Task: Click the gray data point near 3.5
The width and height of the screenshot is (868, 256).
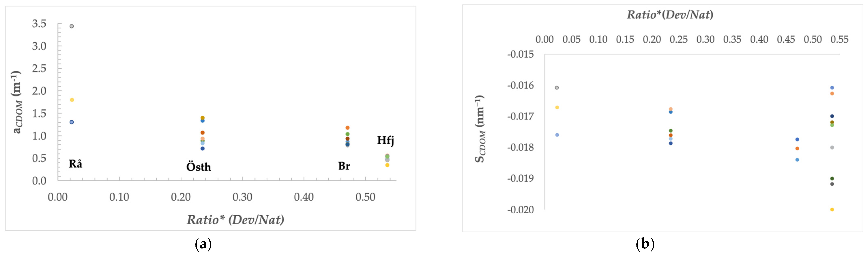Action: pos(71,26)
